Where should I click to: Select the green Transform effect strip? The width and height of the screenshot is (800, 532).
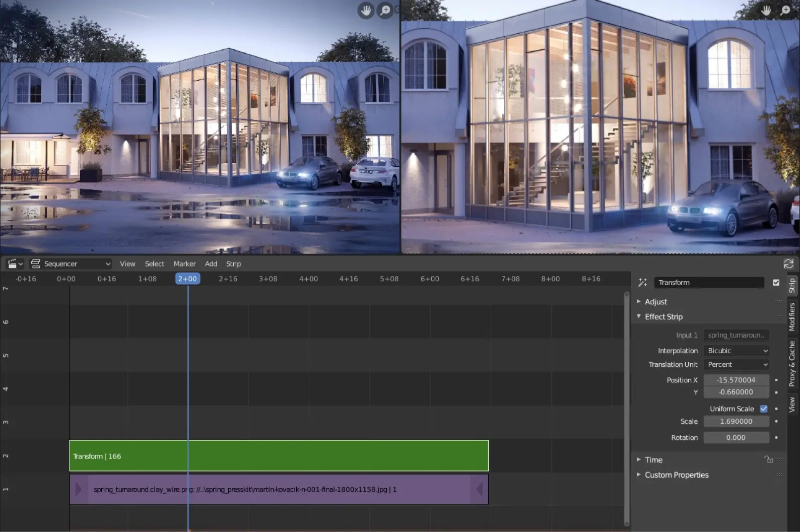pyautogui.click(x=279, y=456)
